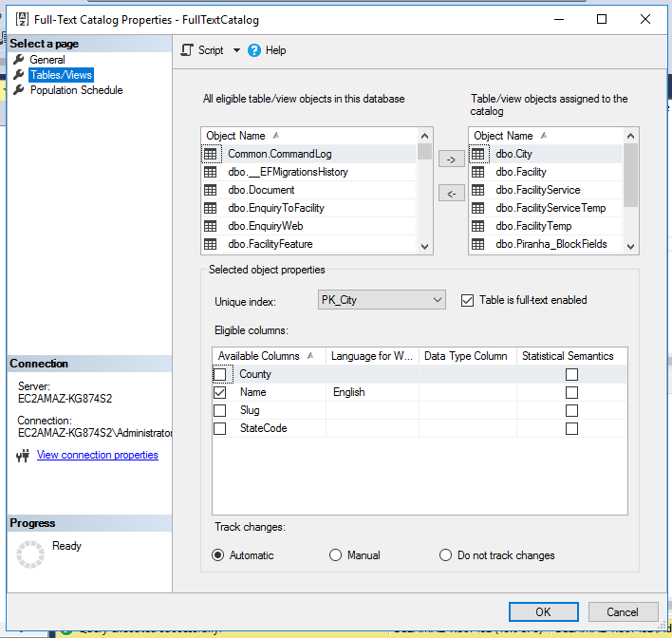The height and width of the screenshot is (638, 672).
Task: Select Manual track changes option
Action: tap(335, 555)
